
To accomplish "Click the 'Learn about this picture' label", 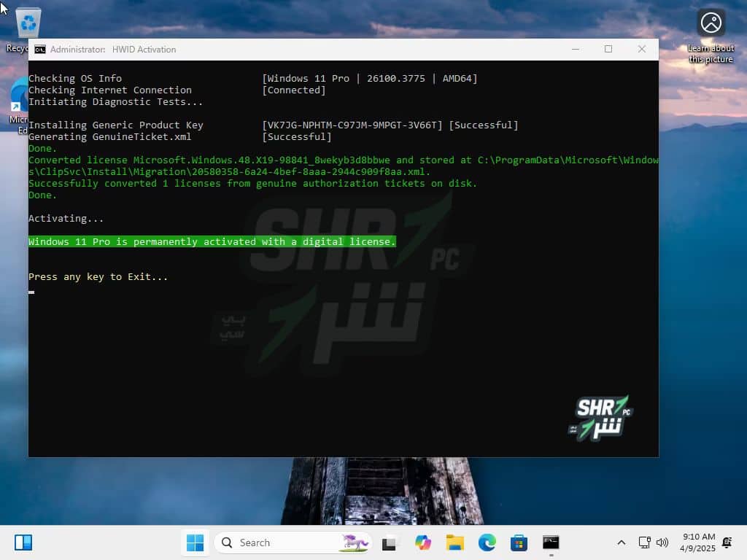I will tap(711, 54).
